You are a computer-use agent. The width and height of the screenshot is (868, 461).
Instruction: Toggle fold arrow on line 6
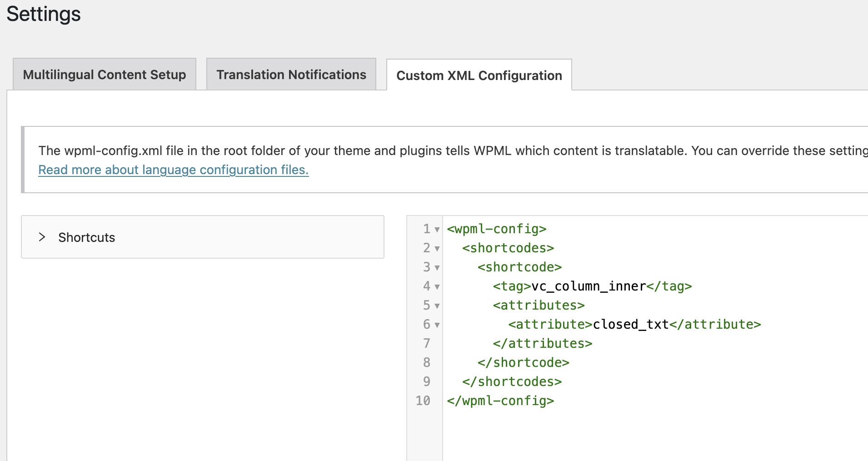click(x=437, y=325)
